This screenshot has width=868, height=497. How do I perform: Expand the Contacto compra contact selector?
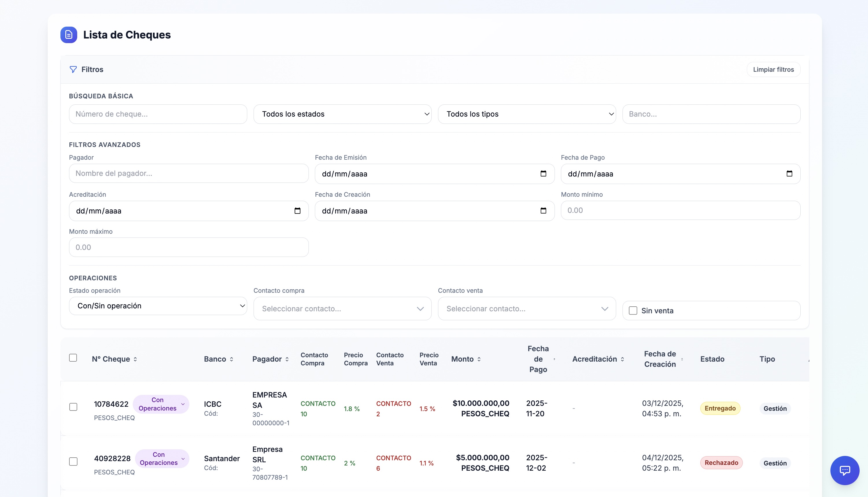(342, 309)
